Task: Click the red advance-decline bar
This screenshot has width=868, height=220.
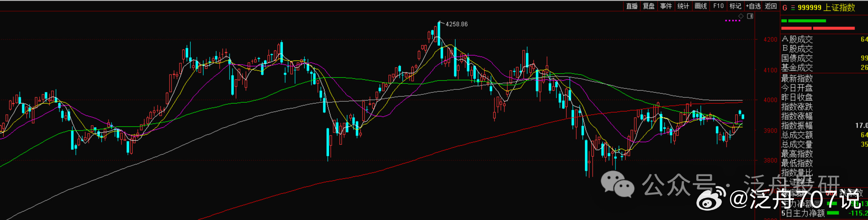Action: 818,28
